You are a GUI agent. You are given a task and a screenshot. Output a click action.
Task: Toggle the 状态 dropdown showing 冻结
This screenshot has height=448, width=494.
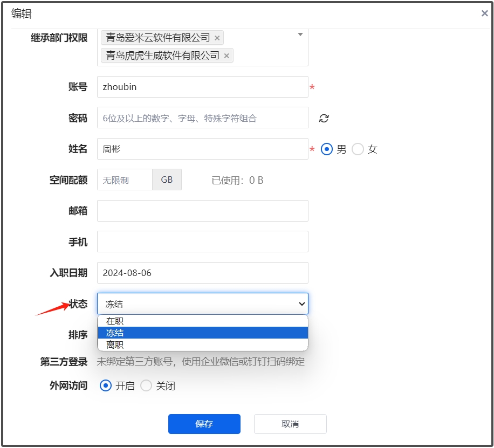(202, 304)
